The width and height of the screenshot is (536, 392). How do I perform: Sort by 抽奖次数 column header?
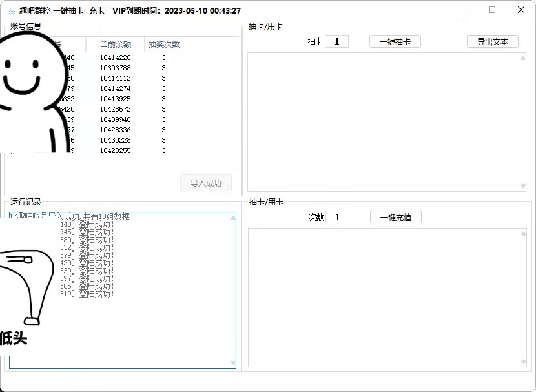(164, 45)
